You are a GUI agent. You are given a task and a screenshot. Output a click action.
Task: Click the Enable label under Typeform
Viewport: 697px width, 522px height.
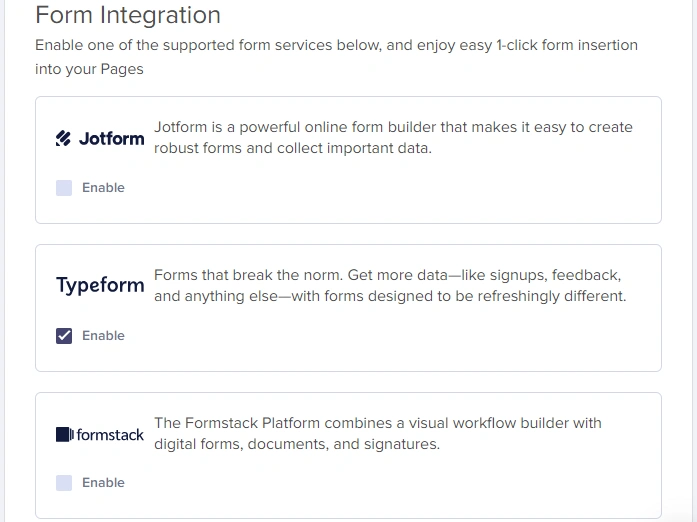tap(103, 336)
